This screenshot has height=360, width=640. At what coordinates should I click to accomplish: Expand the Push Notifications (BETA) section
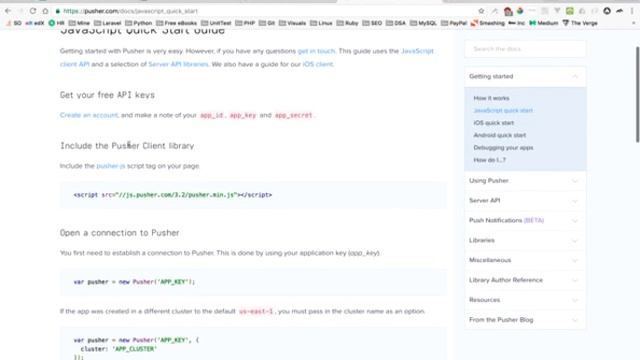pos(525,220)
